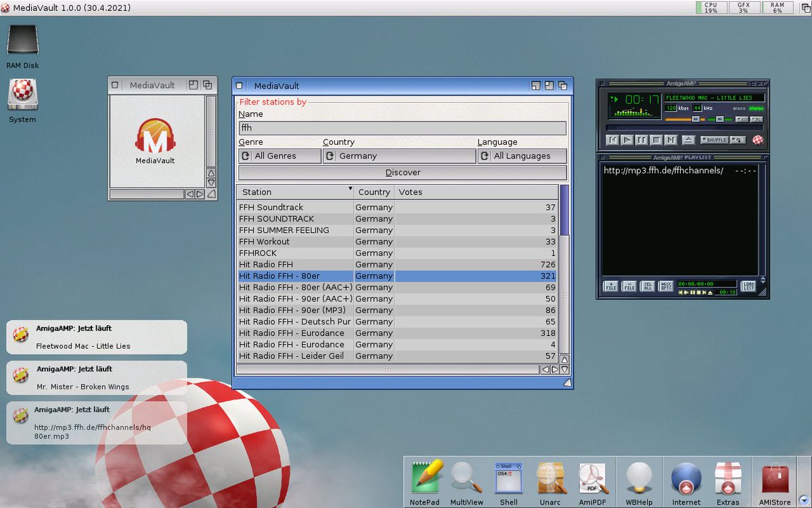Click SEL ALL in the playlist
This screenshot has width=812, height=508.
click(648, 286)
